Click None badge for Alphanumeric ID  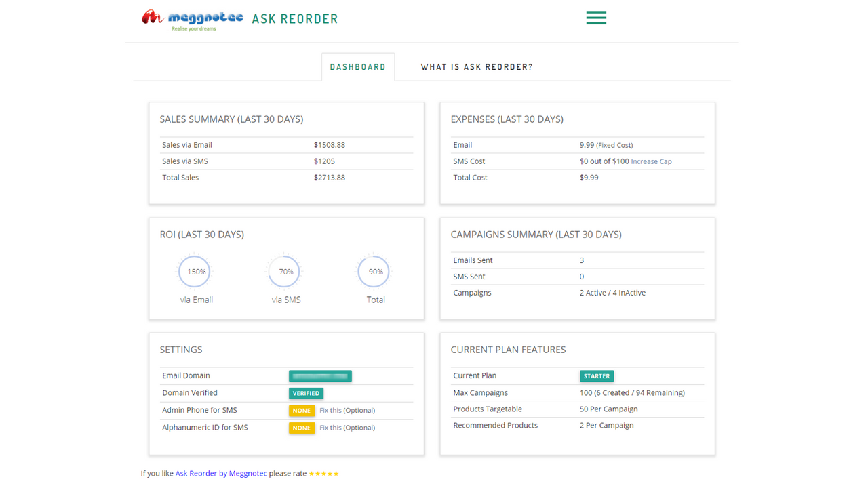click(302, 428)
